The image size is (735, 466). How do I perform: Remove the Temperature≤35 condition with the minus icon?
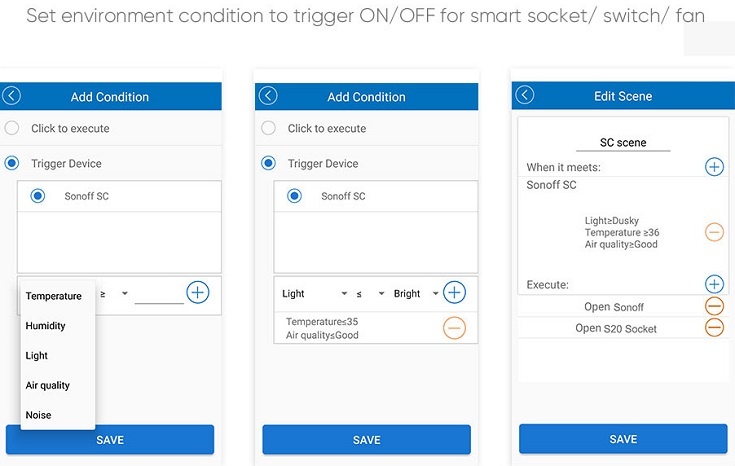(x=454, y=327)
